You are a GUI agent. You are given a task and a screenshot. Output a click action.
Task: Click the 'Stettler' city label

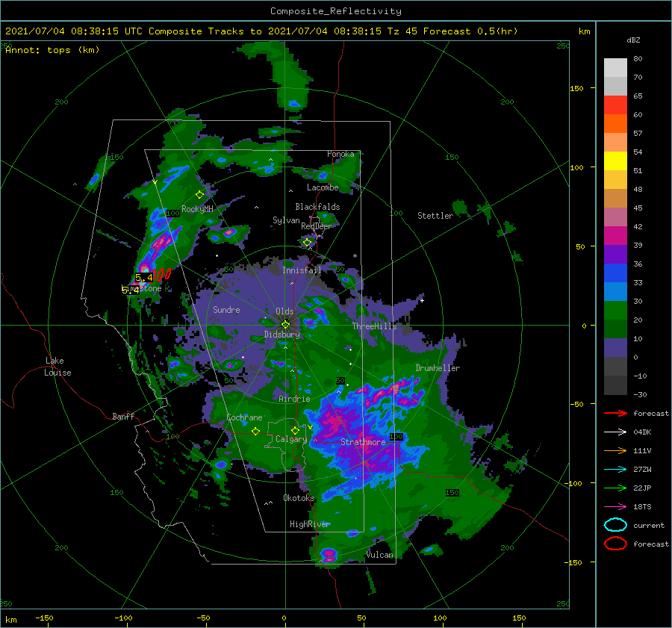(x=435, y=216)
